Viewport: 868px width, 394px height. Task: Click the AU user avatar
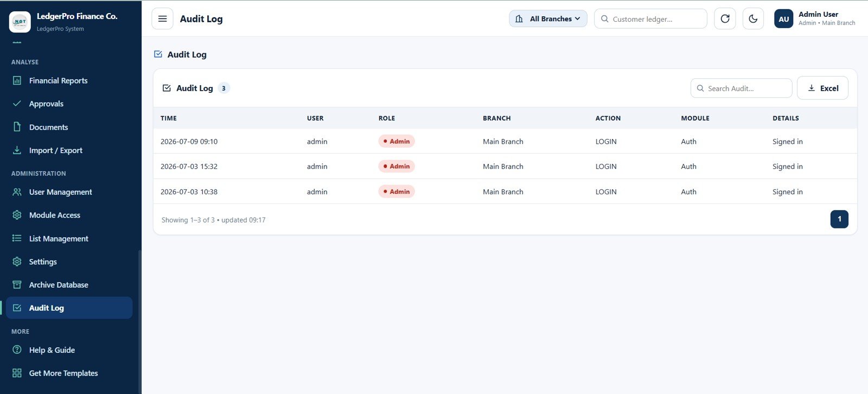(x=784, y=18)
